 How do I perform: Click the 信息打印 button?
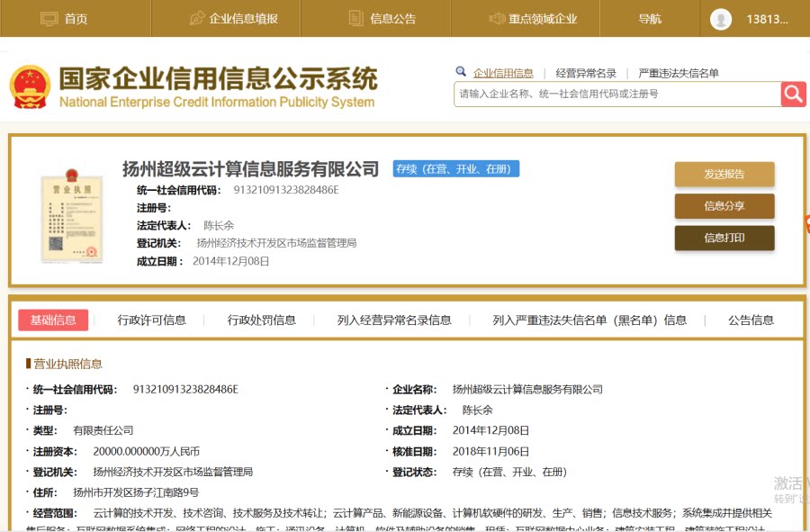[724, 238]
